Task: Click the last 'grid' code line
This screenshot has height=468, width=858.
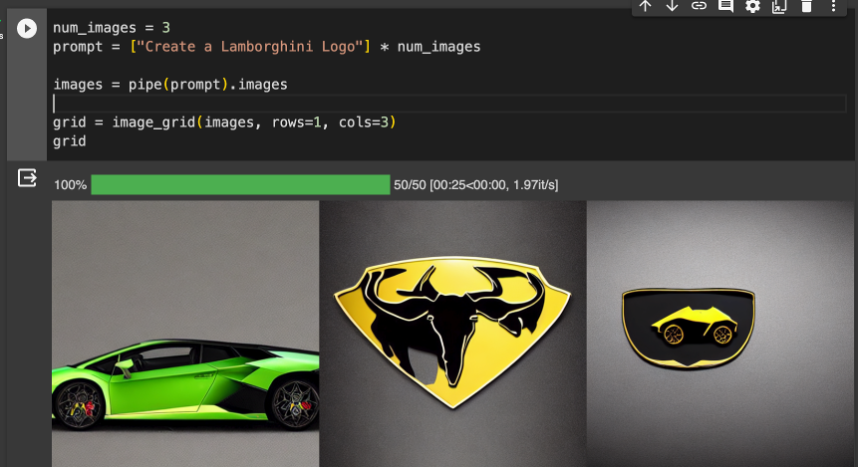Action: pos(69,141)
